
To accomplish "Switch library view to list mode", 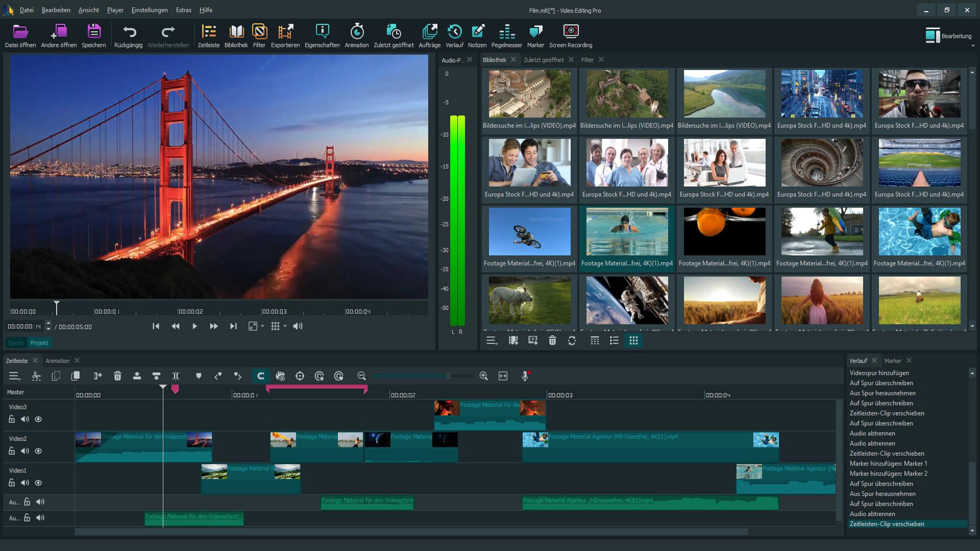I will click(614, 340).
